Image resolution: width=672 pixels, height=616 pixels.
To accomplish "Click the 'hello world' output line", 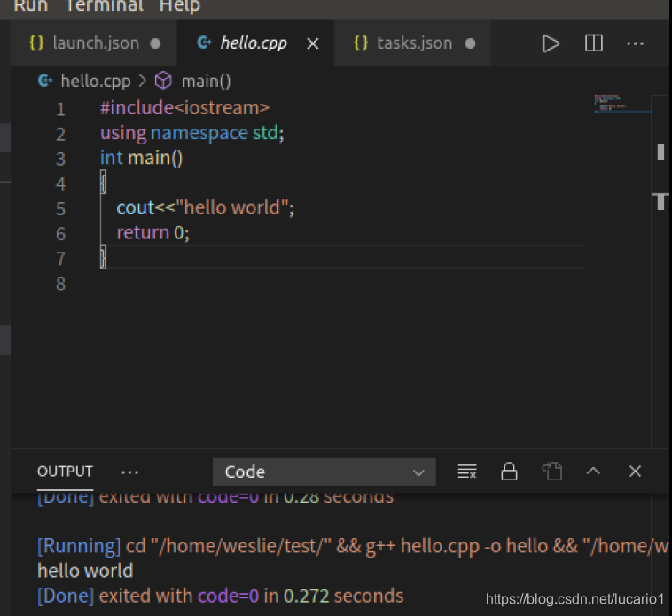I will point(85,571).
